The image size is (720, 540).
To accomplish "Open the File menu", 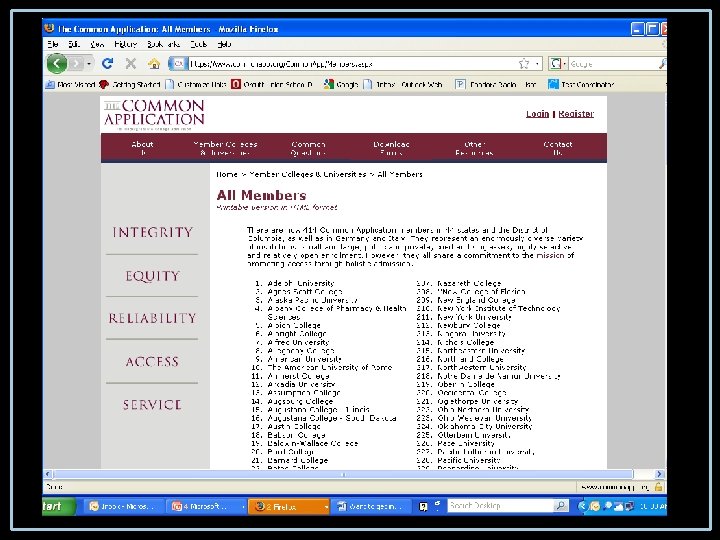I will click(53, 44).
